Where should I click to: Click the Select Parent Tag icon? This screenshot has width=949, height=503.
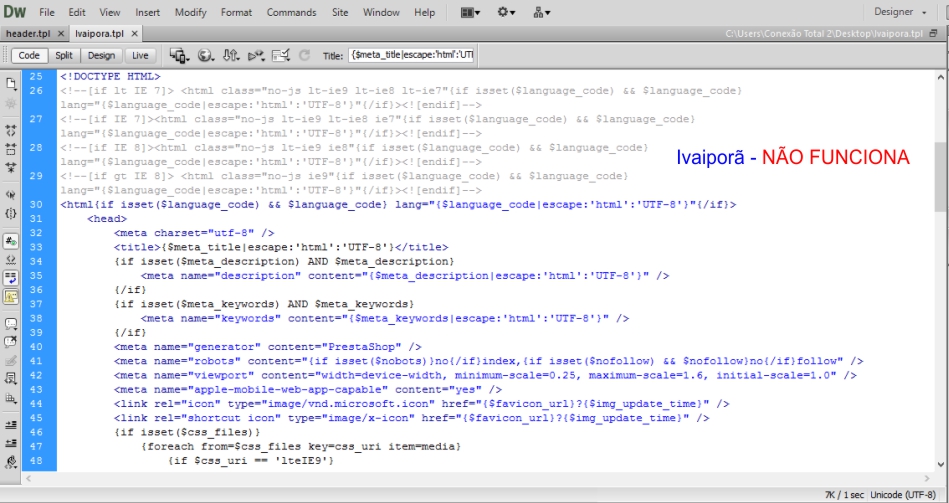10,194
